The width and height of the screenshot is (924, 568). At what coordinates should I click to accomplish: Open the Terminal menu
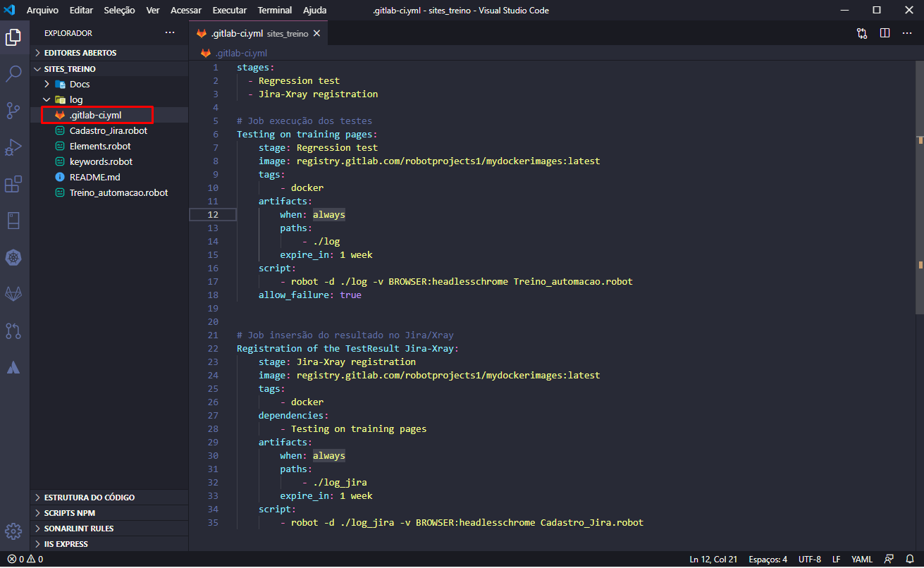274,10
